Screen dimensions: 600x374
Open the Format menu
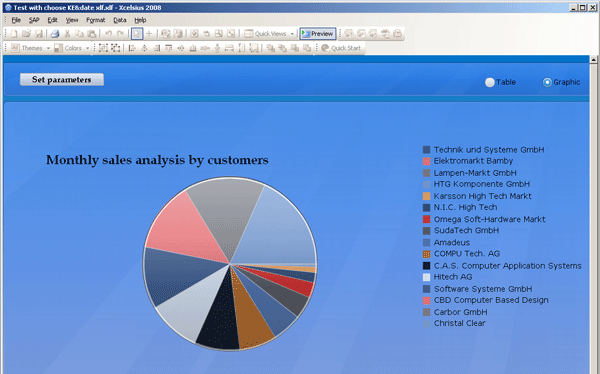pos(95,20)
